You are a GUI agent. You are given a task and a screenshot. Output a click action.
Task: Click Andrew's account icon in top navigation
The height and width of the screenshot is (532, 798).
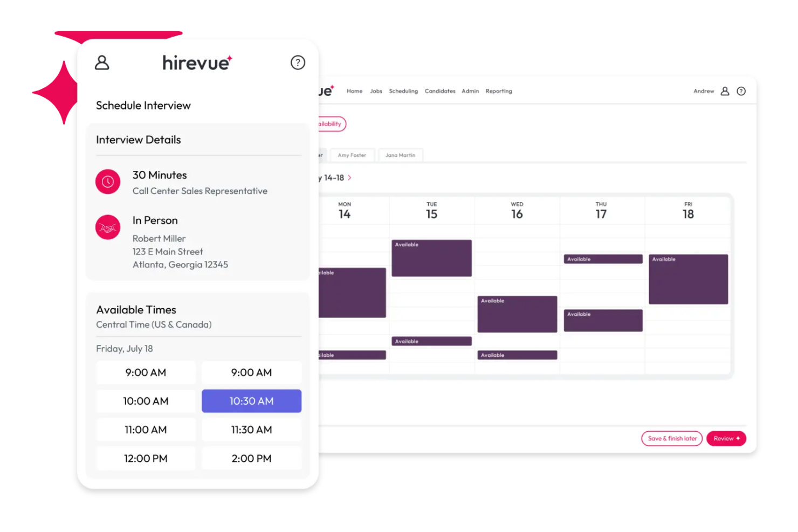[x=725, y=91]
